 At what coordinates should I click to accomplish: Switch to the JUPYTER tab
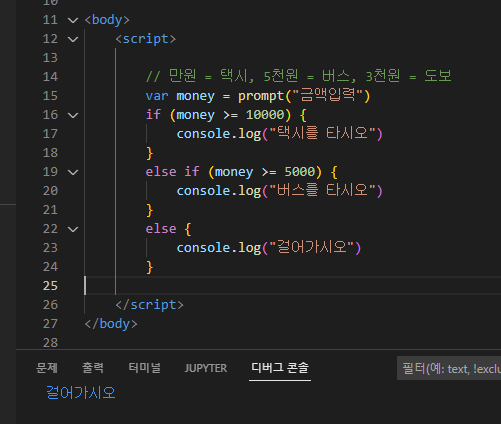point(206,368)
